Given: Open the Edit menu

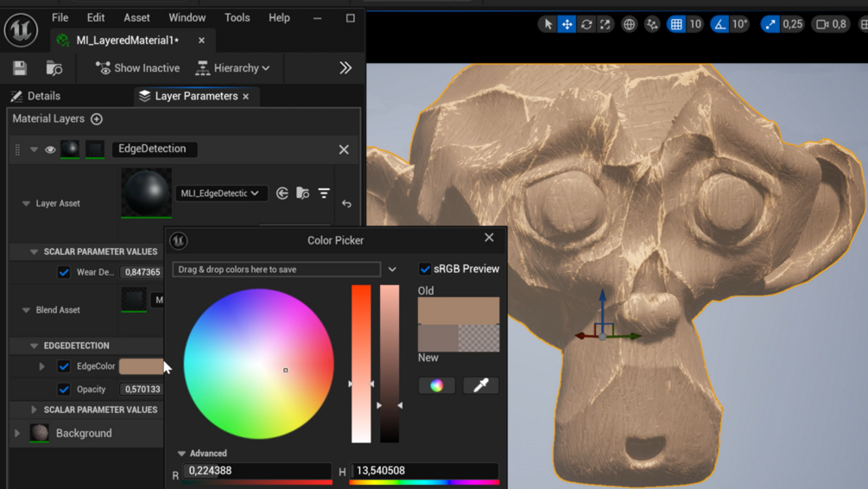Looking at the screenshot, I should (x=96, y=18).
